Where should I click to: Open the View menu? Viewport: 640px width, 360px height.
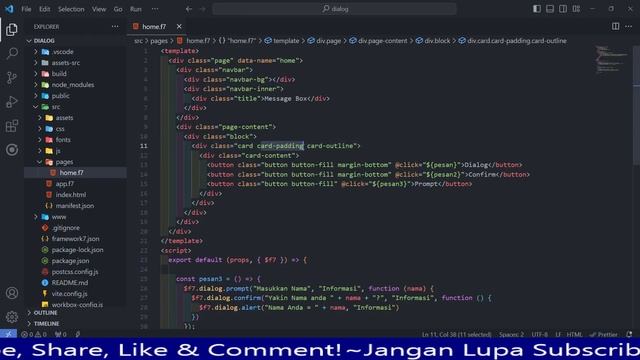click(99, 9)
